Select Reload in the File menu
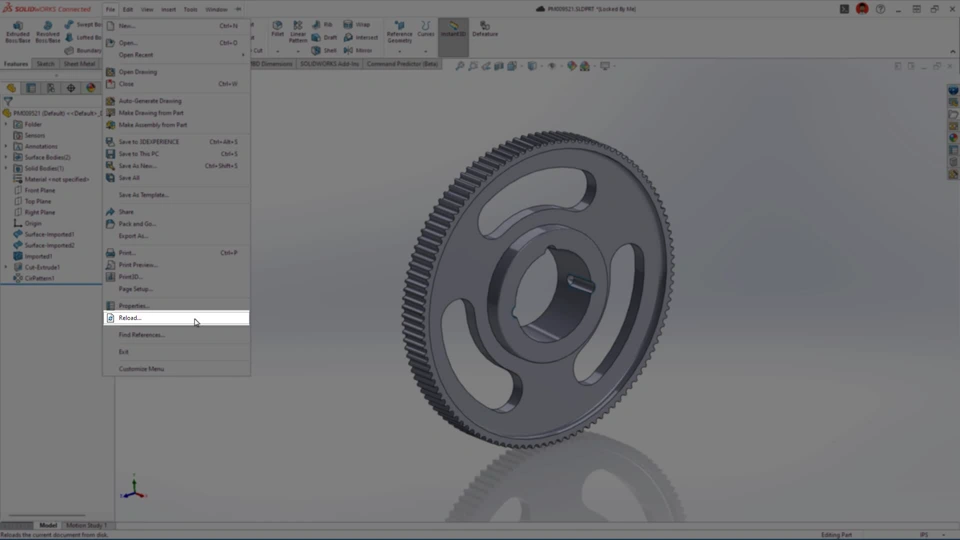This screenshot has height=540, width=960. tap(176, 318)
